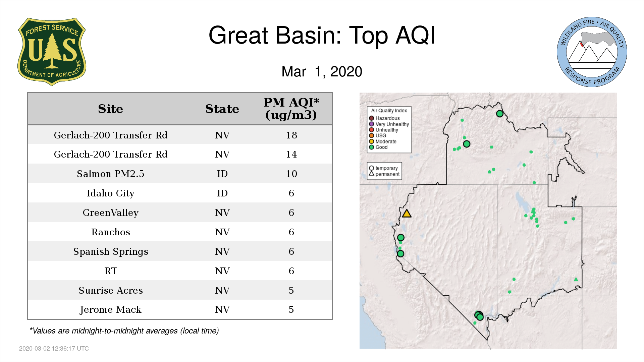
Task: Click the Wildland Fire Air Quality Response Program logo
Action: click(x=592, y=52)
